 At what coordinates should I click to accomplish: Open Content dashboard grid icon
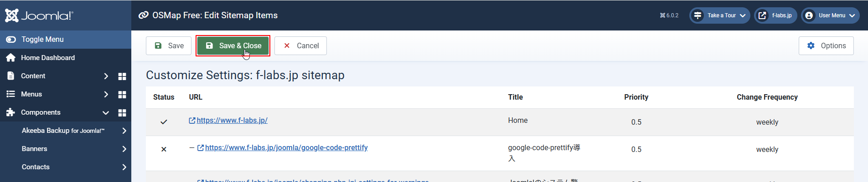(122, 76)
